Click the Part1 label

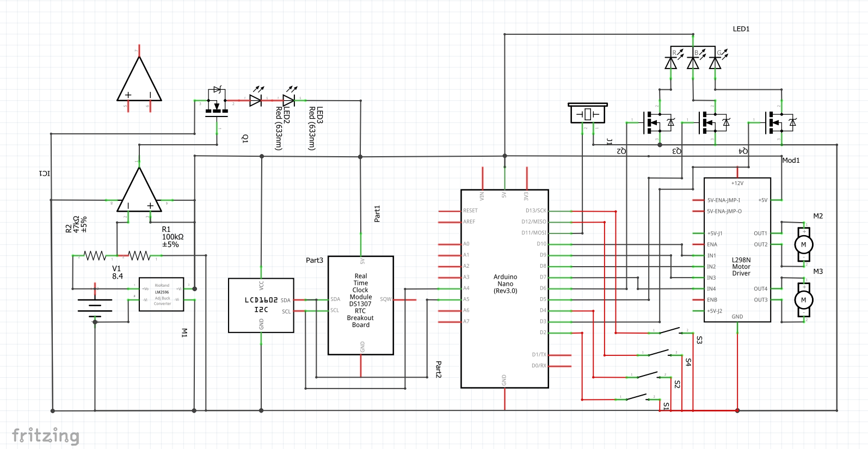(377, 213)
